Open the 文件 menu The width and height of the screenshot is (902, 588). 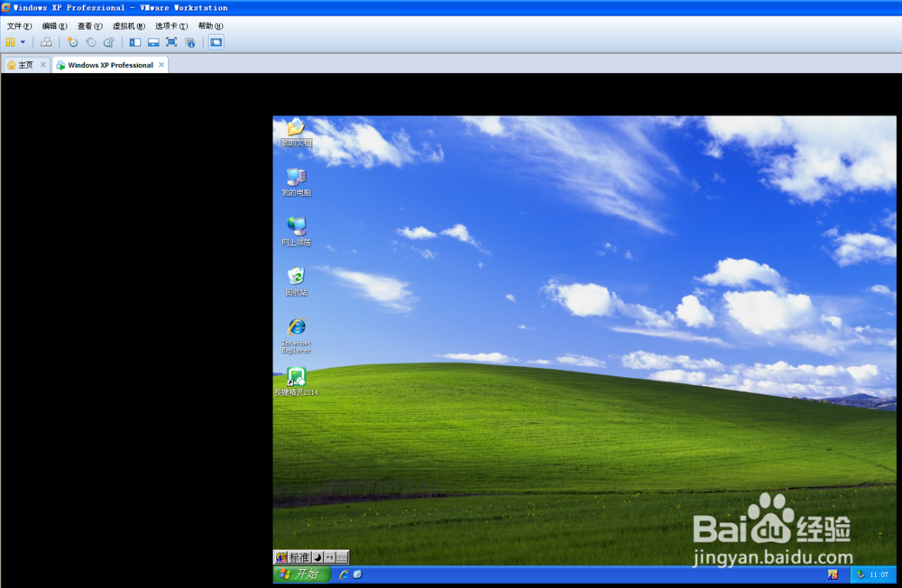click(x=19, y=26)
